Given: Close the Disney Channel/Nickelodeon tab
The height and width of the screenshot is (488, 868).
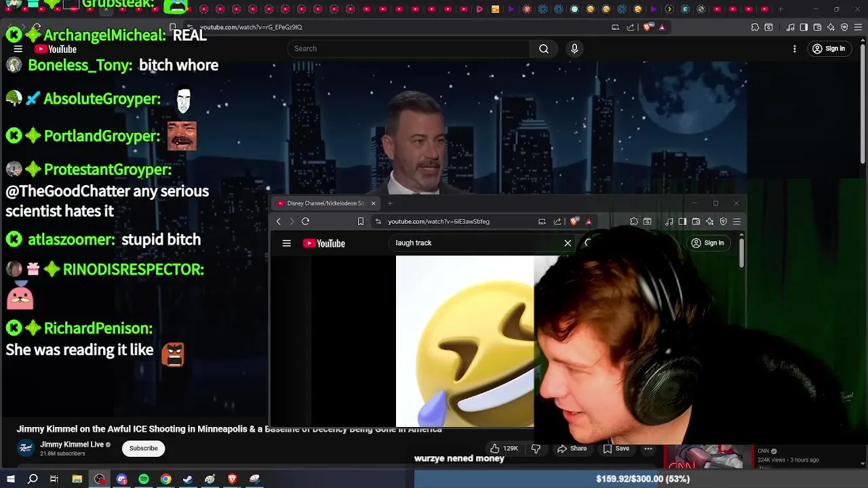Looking at the screenshot, I should click(x=373, y=203).
